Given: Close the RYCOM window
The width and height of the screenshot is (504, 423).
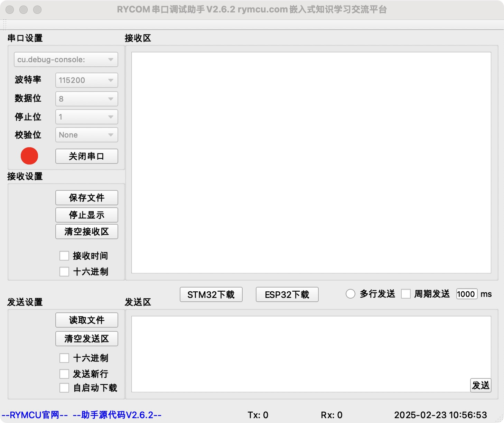Looking at the screenshot, I should click(x=10, y=10).
